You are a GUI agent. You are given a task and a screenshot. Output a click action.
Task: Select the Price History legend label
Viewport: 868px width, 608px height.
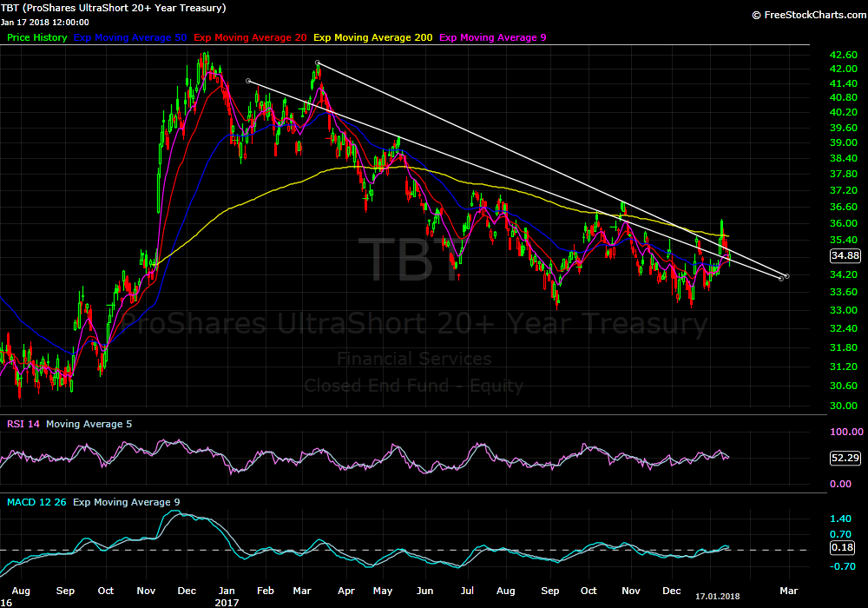pyautogui.click(x=37, y=37)
